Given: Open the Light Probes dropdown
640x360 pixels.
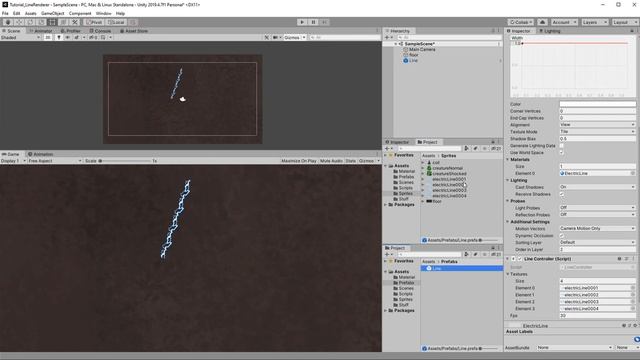Looking at the screenshot, I should [x=597, y=208].
